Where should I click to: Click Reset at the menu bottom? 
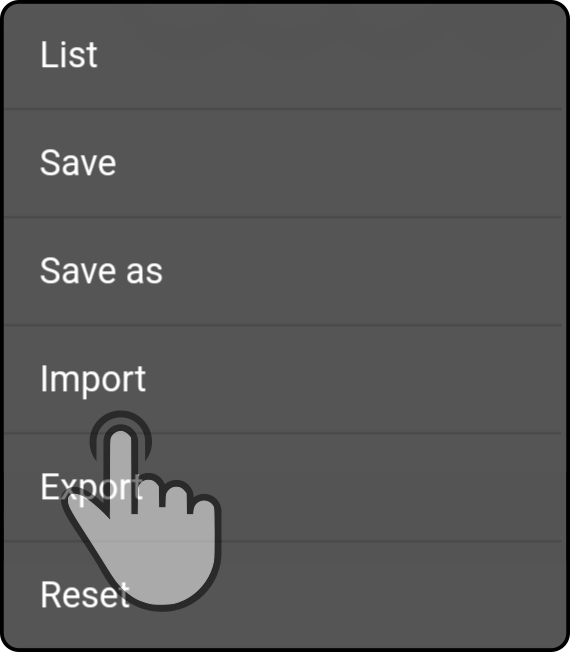coord(283,595)
